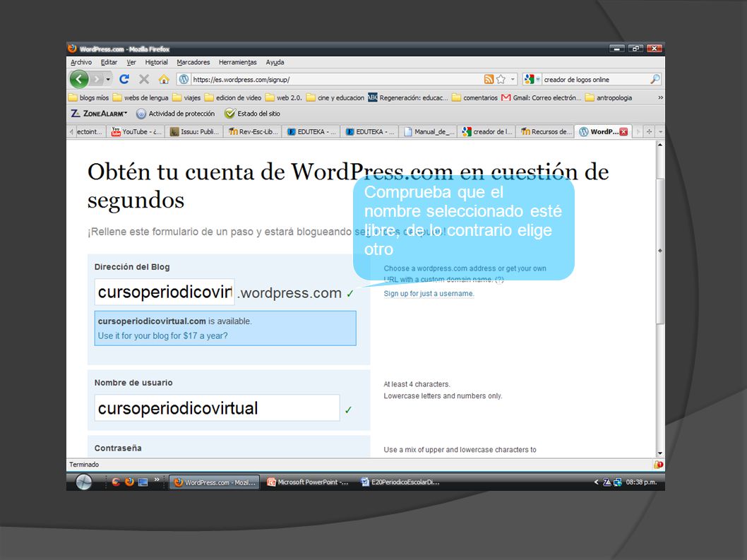Open the Archivo menu
The image size is (747, 560).
(x=81, y=62)
